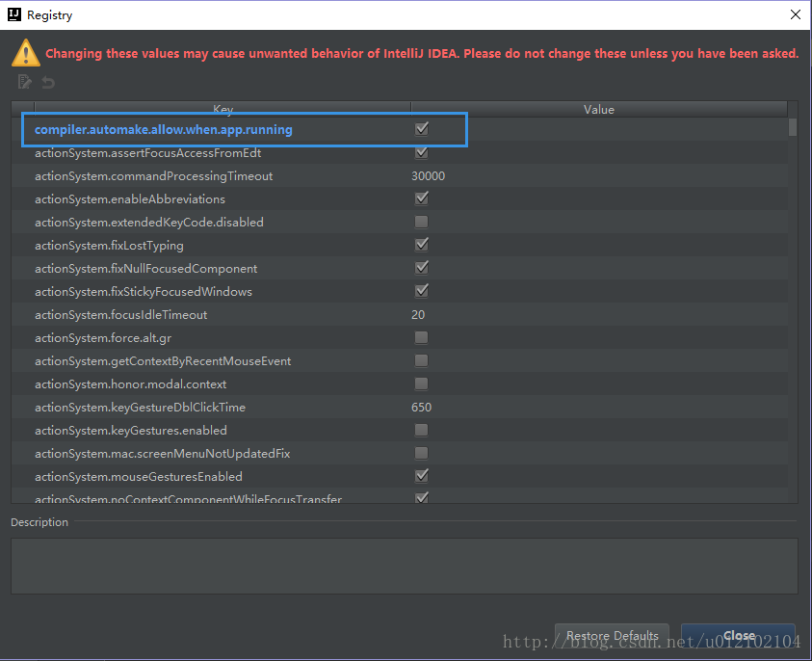Click the Key column header

tap(223, 109)
